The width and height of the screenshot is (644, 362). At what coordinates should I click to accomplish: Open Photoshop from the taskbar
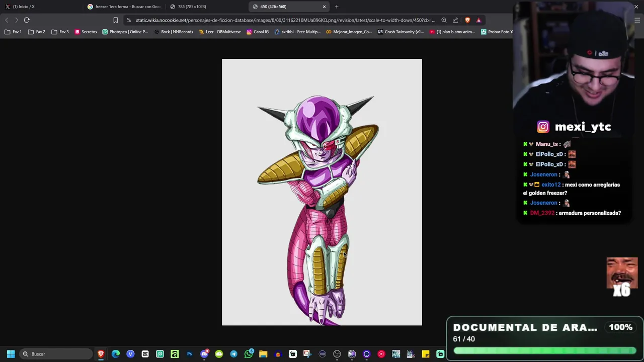coord(189,354)
